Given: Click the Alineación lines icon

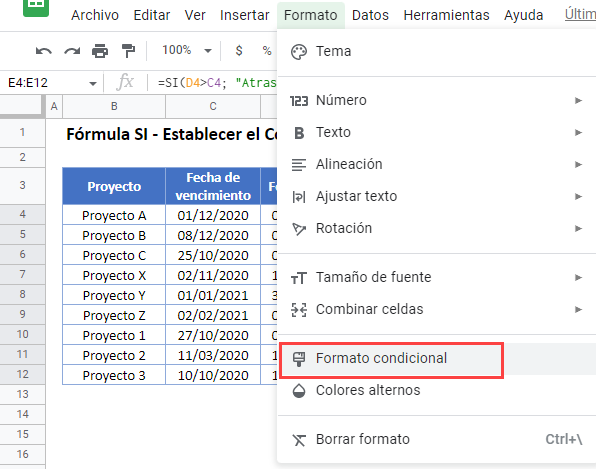Looking at the screenshot, I should [x=299, y=165].
